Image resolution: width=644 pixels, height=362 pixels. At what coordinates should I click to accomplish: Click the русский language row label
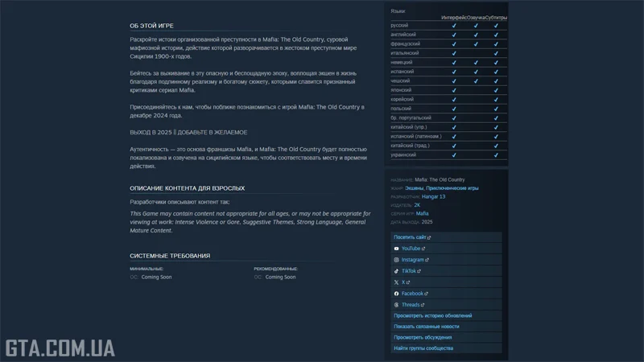(399, 26)
